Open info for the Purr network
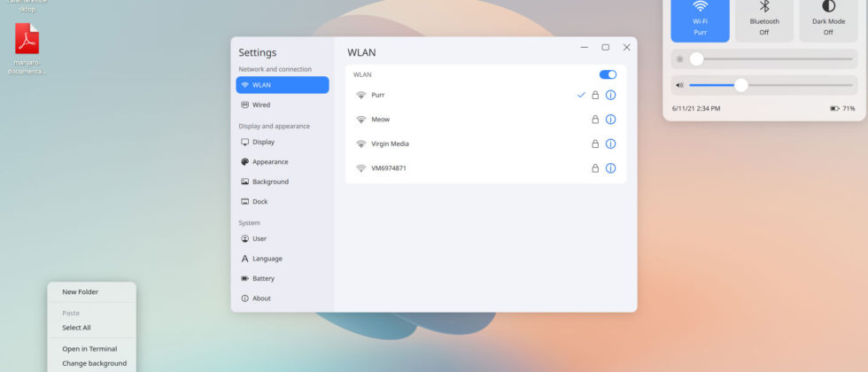The height and width of the screenshot is (372, 868). [x=610, y=96]
